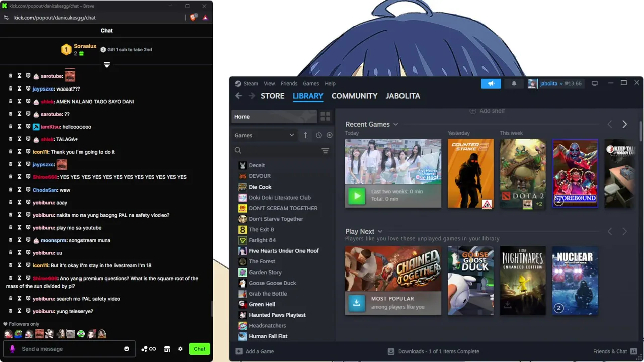This screenshot has width=644, height=362.
Task: Open Friends menu in Steam
Action: pyautogui.click(x=289, y=84)
